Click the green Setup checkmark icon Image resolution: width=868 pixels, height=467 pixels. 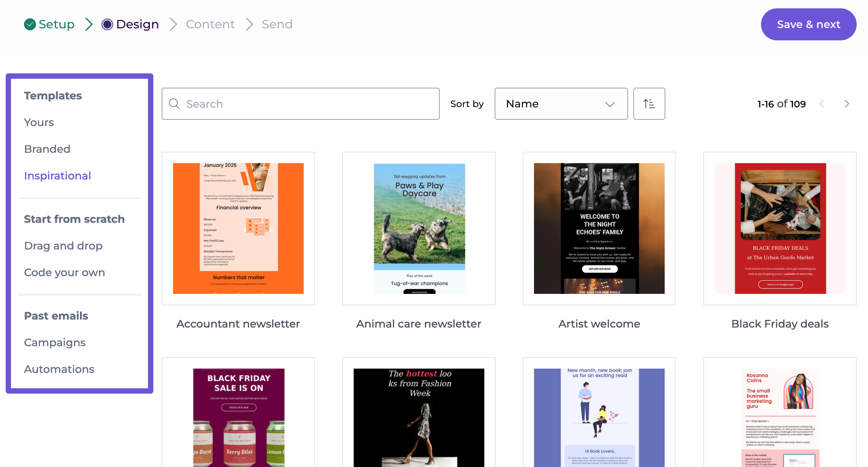coord(30,24)
